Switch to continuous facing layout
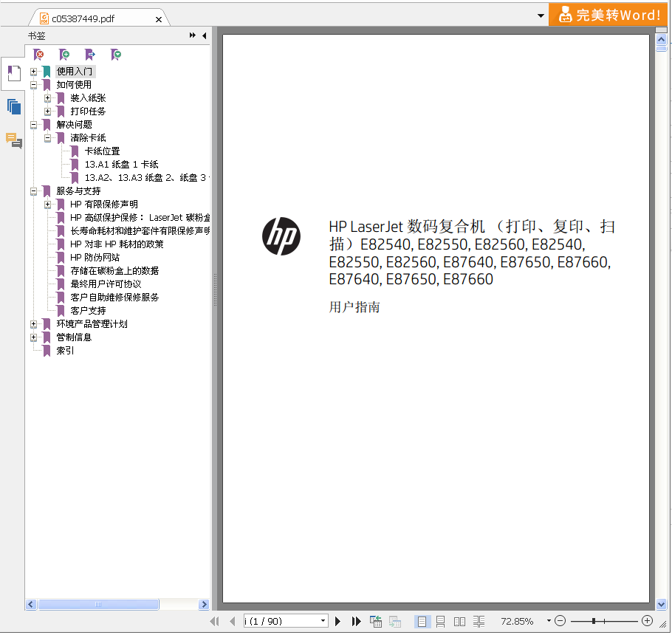 point(479,621)
